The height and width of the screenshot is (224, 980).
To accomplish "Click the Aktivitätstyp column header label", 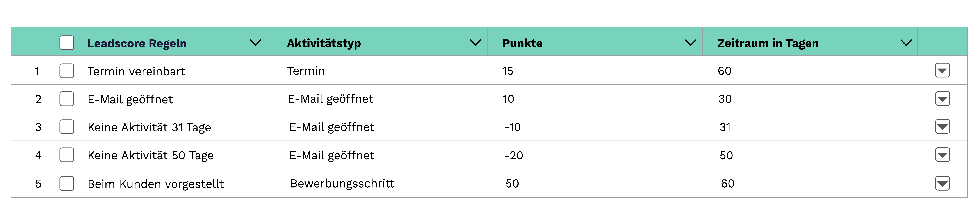I will (x=324, y=43).
